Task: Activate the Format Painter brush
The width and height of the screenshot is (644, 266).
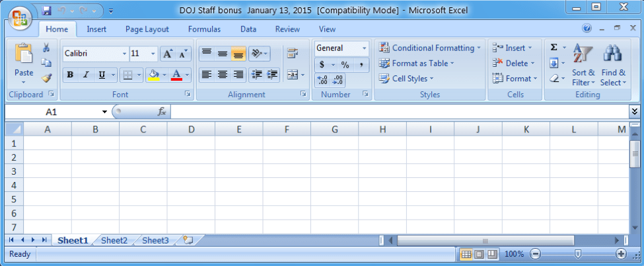Action: tap(46, 78)
